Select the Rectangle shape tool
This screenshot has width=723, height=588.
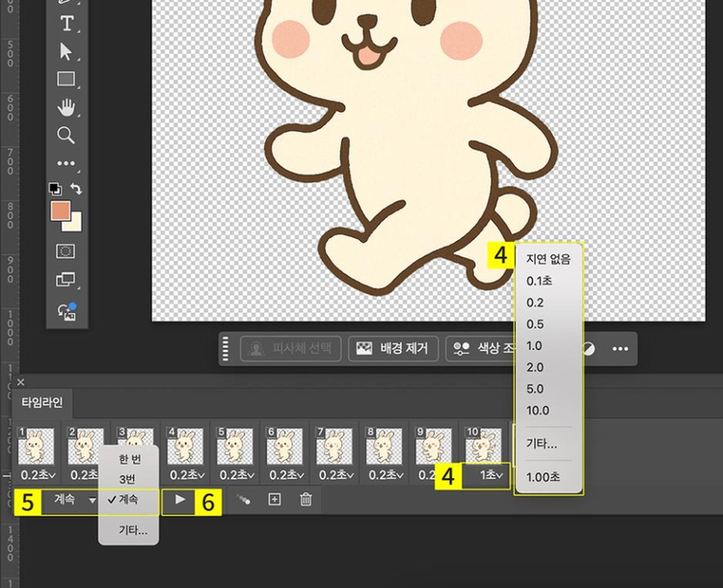pos(67,79)
